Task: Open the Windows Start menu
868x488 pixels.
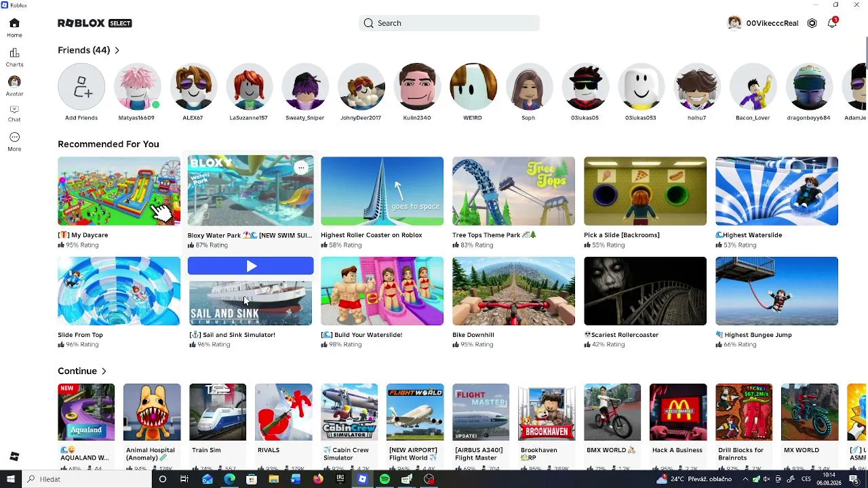Action: (x=10, y=479)
